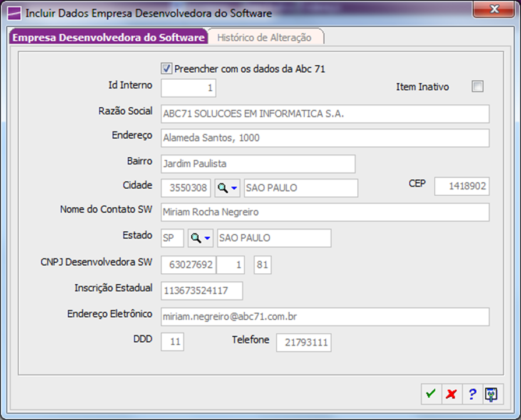The image size is (521, 420).
Task: Select Empresa Desenvolvedora do Software tab
Action: 108,37
